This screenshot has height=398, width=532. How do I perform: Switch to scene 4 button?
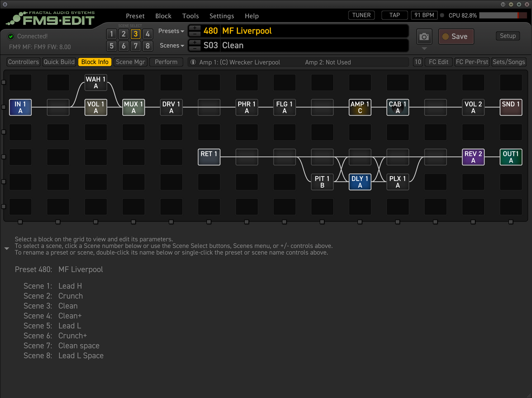click(x=148, y=34)
